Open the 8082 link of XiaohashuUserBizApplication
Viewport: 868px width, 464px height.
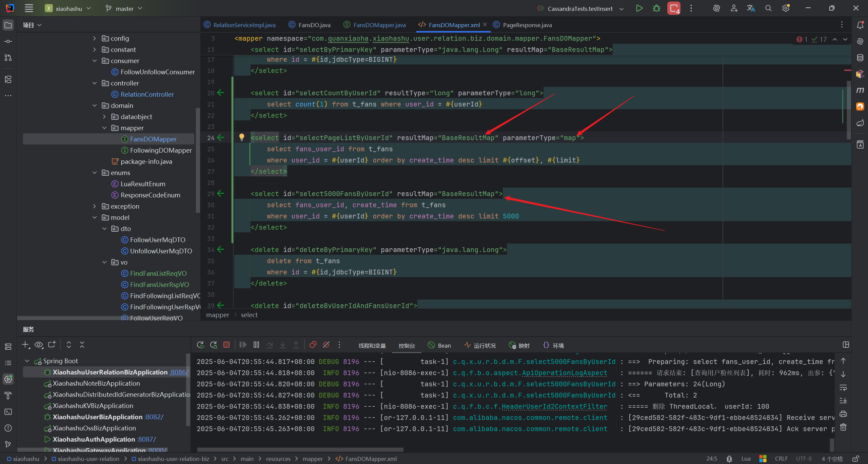(154, 417)
